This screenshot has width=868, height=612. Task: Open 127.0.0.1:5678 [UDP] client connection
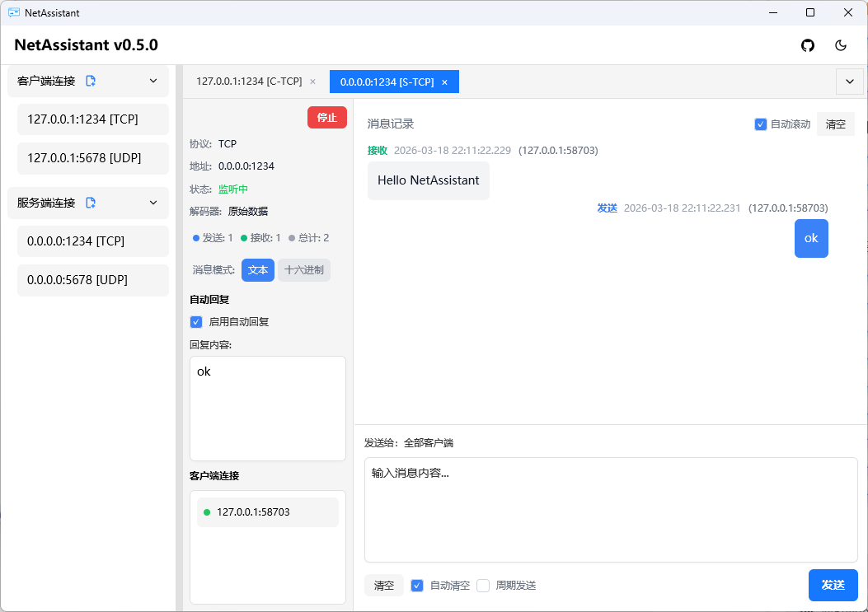coord(93,157)
